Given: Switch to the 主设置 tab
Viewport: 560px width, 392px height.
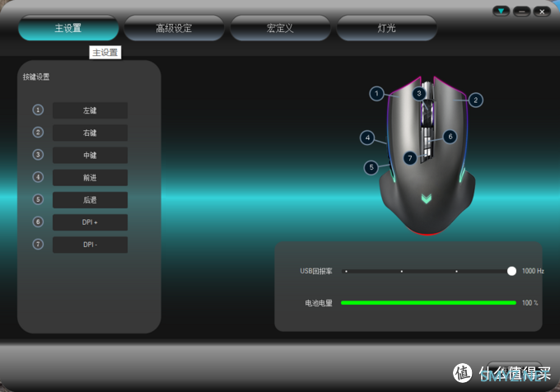Looking at the screenshot, I should [68, 28].
